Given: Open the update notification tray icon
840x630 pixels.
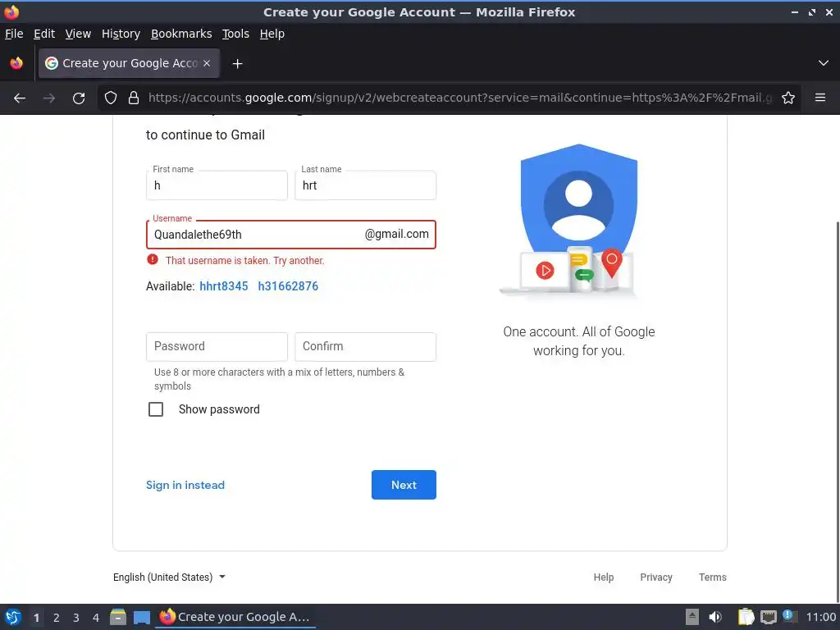Looking at the screenshot, I should [788, 616].
